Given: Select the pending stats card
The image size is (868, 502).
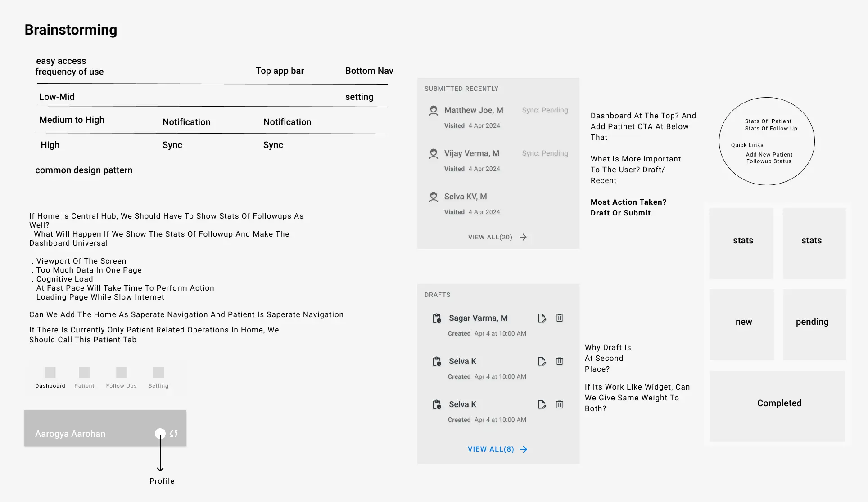Looking at the screenshot, I should point(813,322).
